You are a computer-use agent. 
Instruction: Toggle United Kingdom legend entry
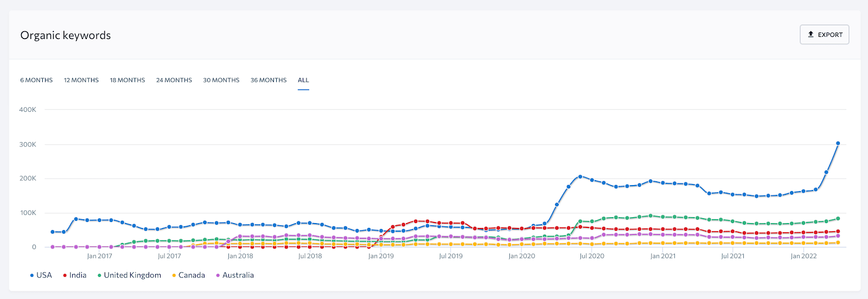[x=130, y=275]
